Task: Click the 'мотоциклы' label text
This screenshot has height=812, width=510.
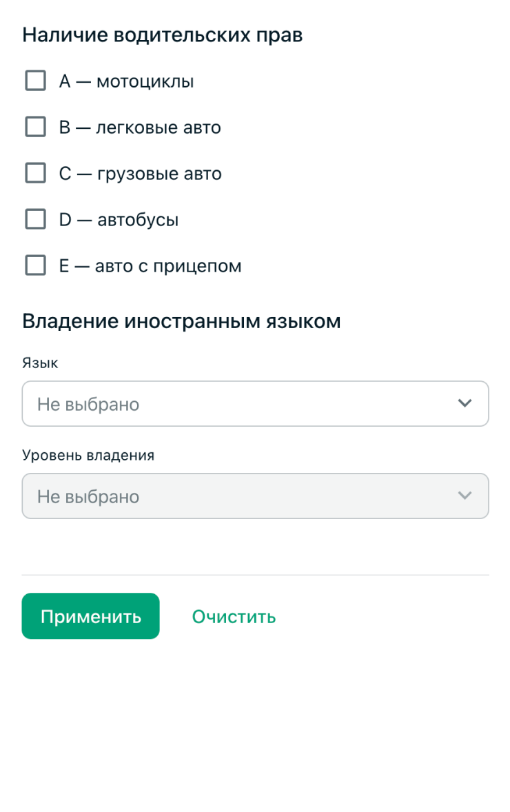Action: (145, 82)
